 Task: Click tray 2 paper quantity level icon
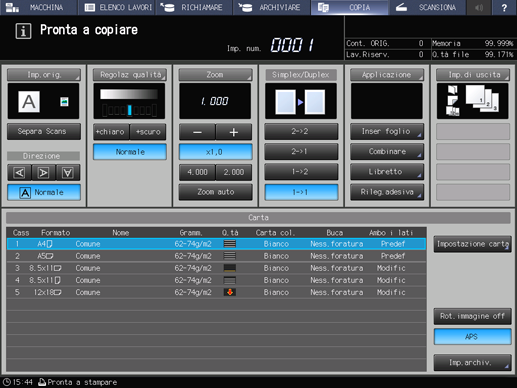tap(230, 256)
